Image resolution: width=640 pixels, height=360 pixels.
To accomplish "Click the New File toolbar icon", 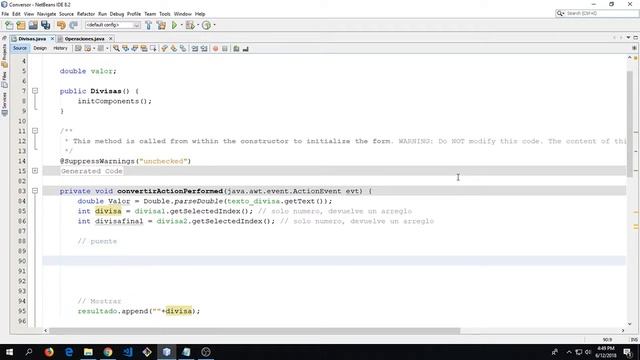I will point(9,25).
